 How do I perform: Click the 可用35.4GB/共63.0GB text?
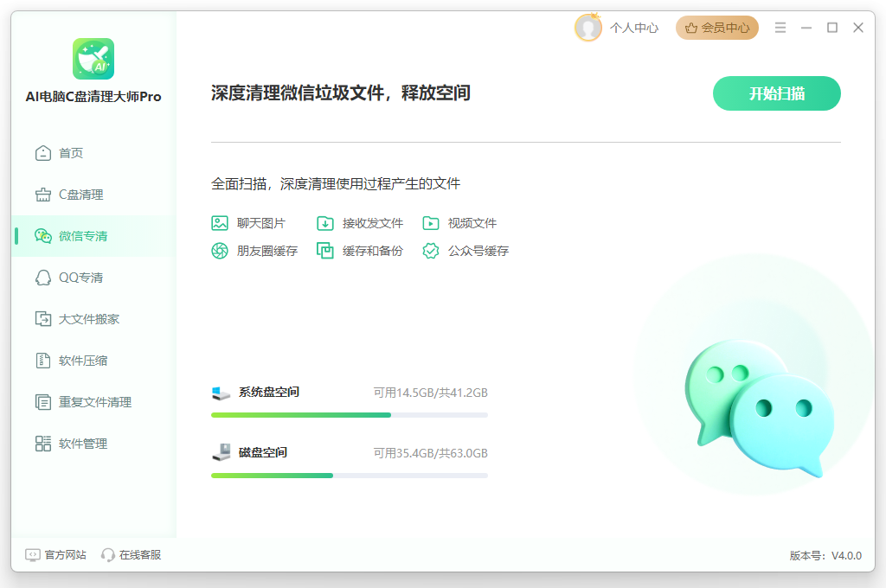tap(431, 453)
